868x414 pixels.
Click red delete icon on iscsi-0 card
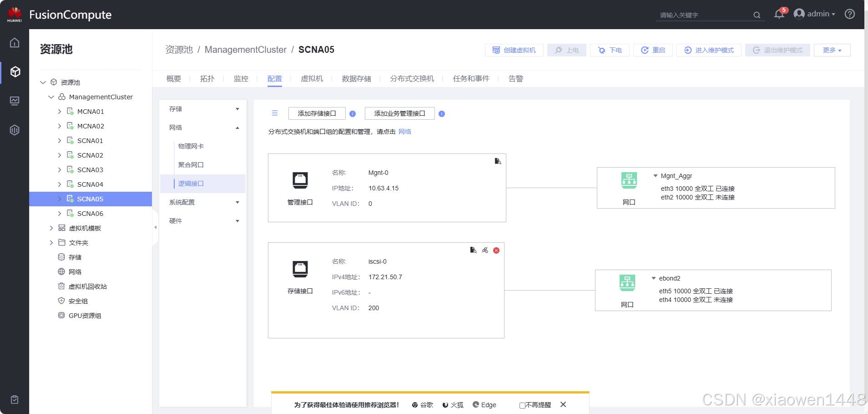tap(496, 250)
